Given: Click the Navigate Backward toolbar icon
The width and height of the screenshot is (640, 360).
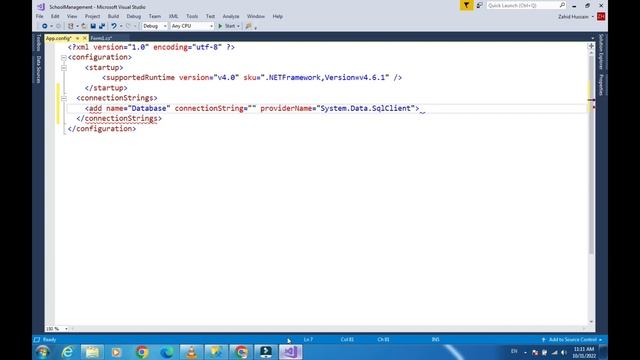Looking at the screenshot, I should [44, 26].
